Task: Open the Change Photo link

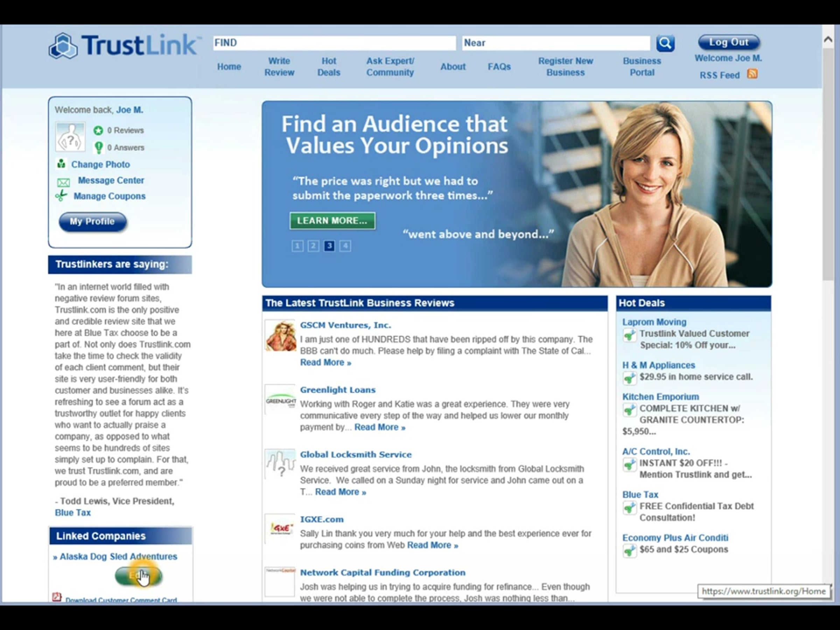Action: pos(101,164)
